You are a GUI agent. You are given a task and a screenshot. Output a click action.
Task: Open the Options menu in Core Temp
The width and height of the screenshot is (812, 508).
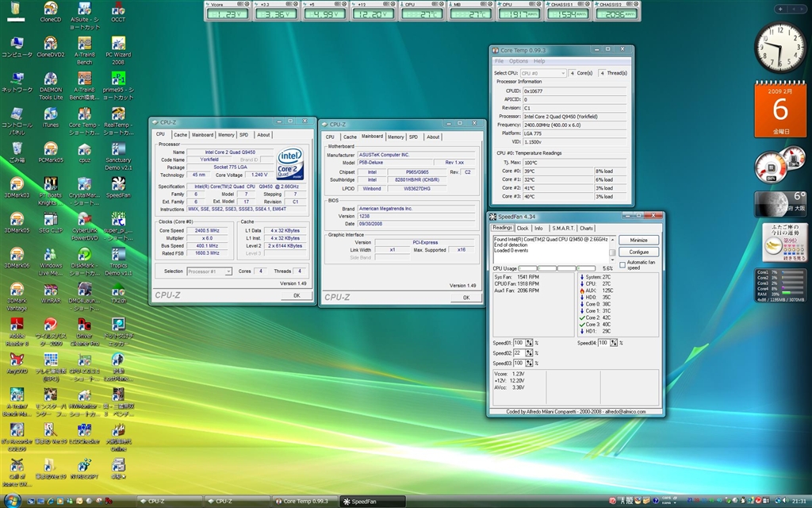pos(519,61)
